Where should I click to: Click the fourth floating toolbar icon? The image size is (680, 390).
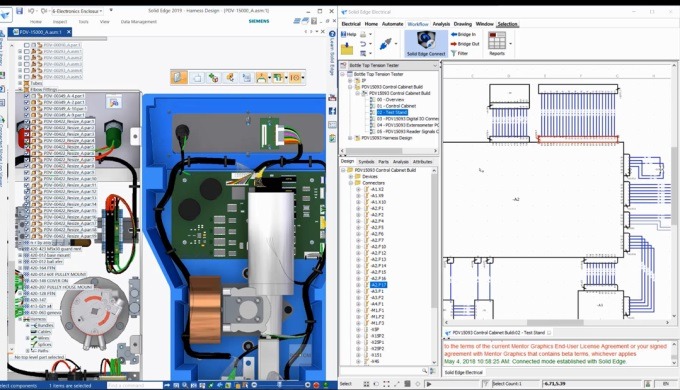[x=230, y=78]
